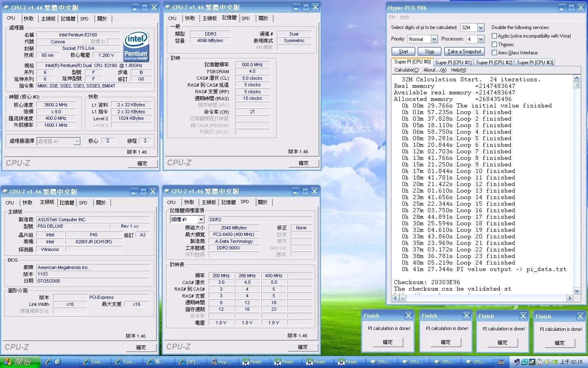Switch to the Super PI [CPU #1] tab
This screenshot has height=368, width=588.
[453, 63]
